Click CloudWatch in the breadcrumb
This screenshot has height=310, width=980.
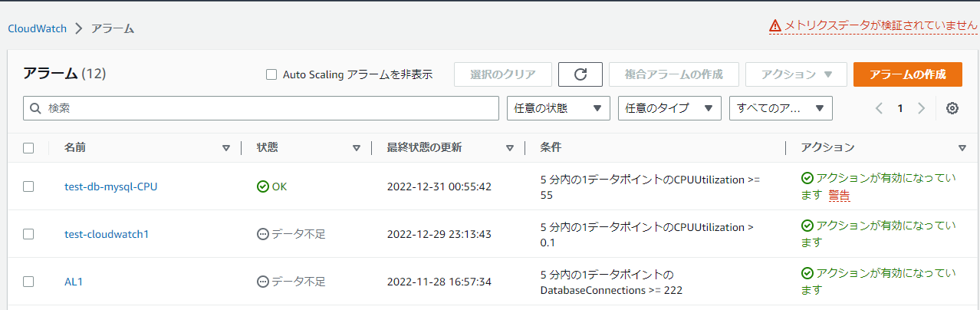pos(37,28)
